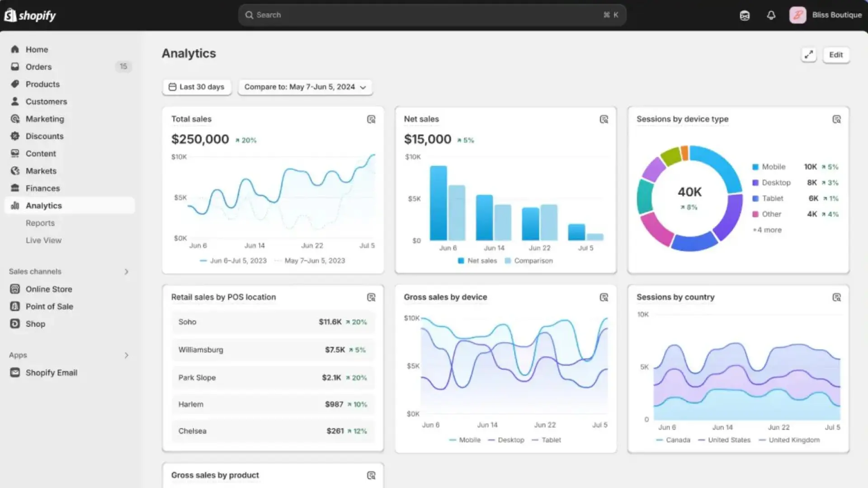Screen dimensions: 868x488
Task: Expand the Apps section chevron
Action: [126, 355]
